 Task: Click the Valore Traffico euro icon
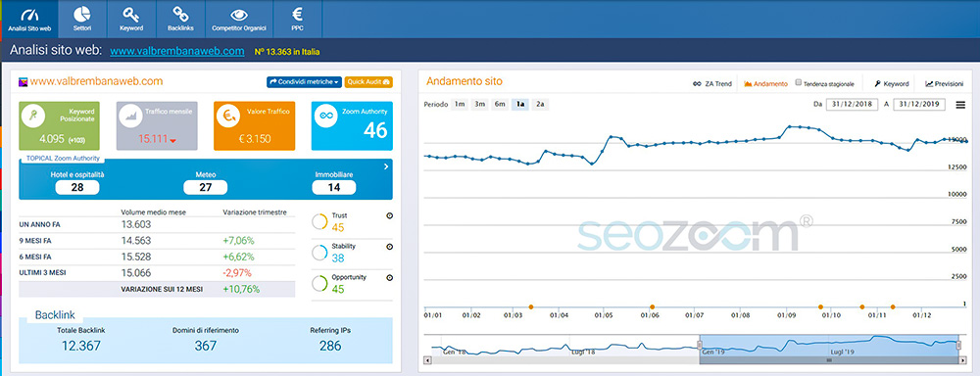[227, 116]
